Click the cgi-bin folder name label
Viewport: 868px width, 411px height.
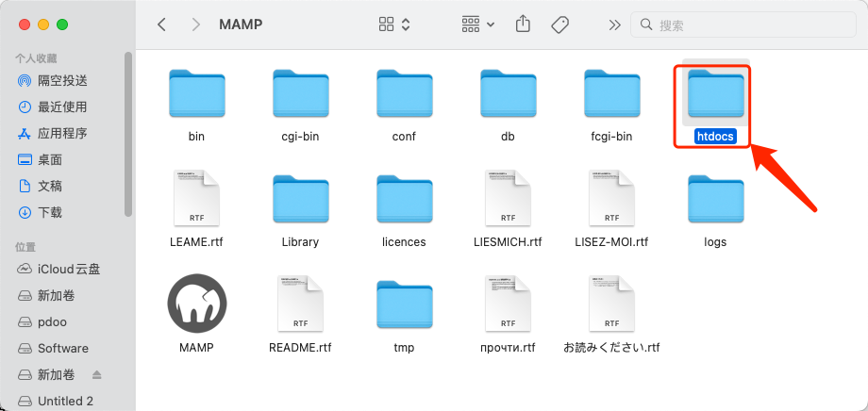[301, 137]
